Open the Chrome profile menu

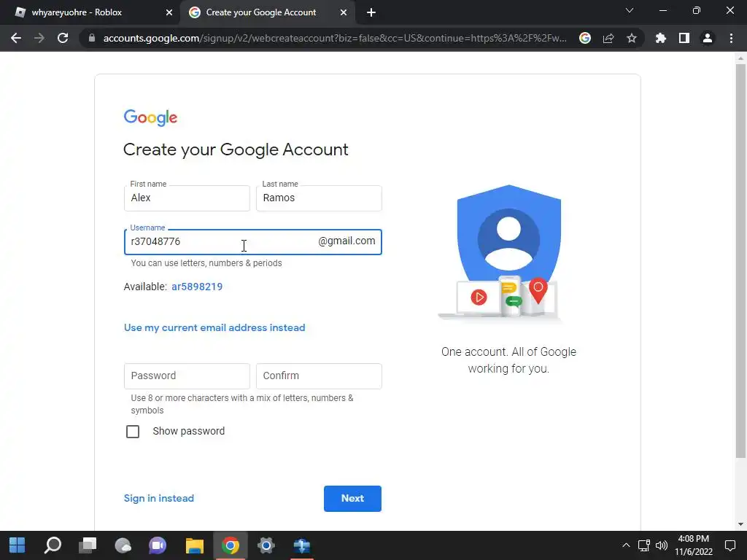708,38
